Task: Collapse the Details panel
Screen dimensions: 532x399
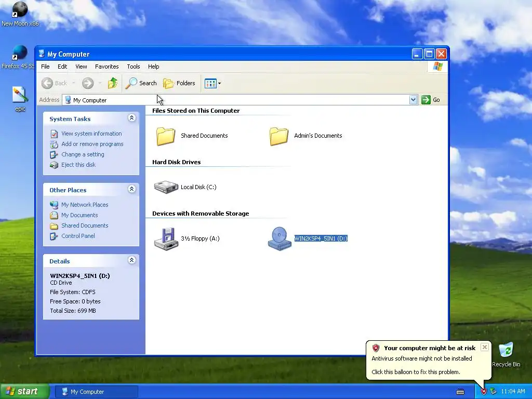Action: [x=131, y=260]
